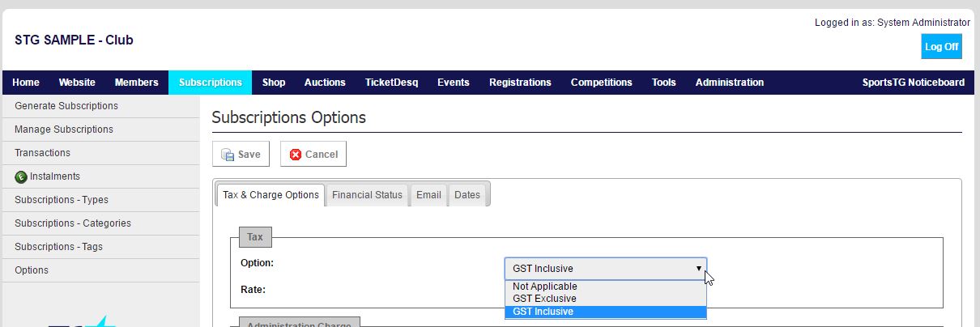Open the Shop menu
980x327 pixels.
coord(274,83)
